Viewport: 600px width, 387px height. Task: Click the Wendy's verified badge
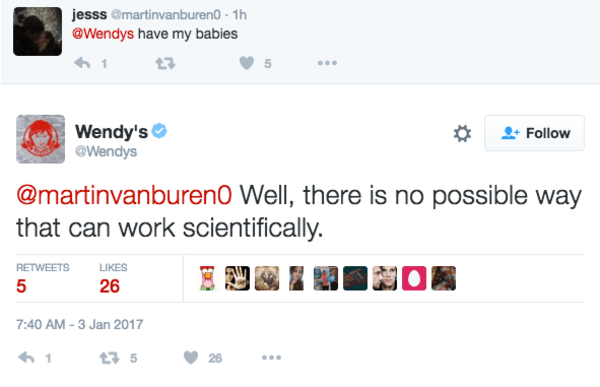pos(159,131)
